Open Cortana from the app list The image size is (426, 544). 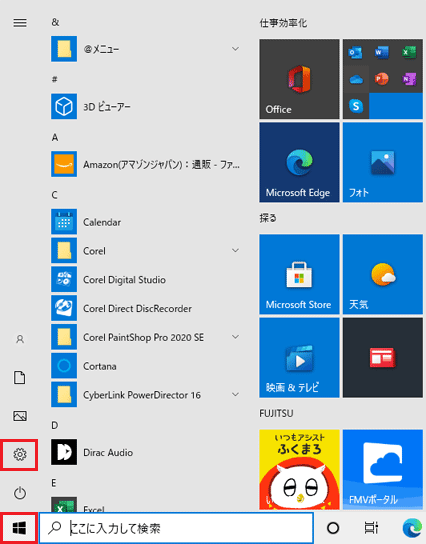[146, 366]
